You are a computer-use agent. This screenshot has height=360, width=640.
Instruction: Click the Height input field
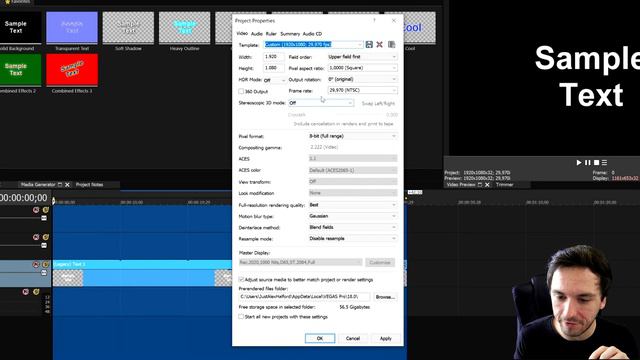[x=274, y=68]
